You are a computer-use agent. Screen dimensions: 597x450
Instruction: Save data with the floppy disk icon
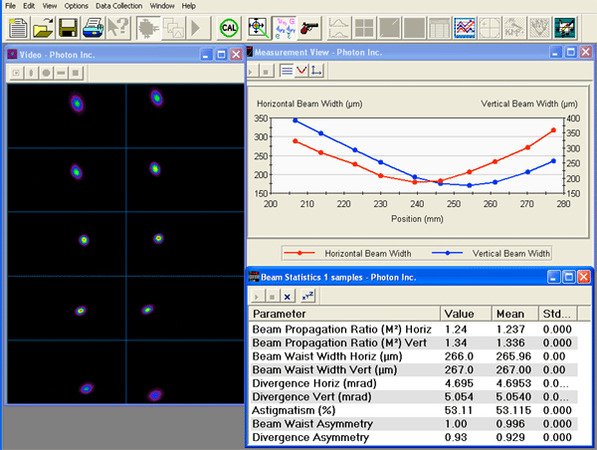pyautogui.click(x=68, y=28)
